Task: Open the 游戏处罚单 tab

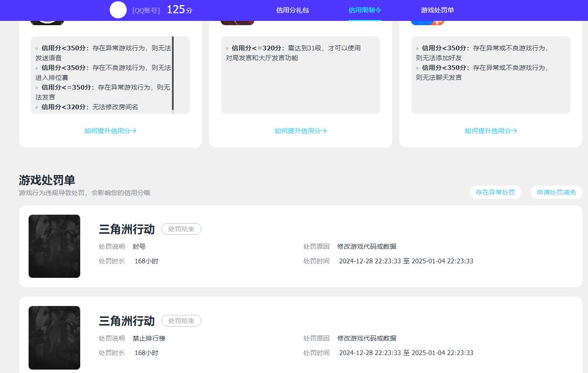Action: 437,10
